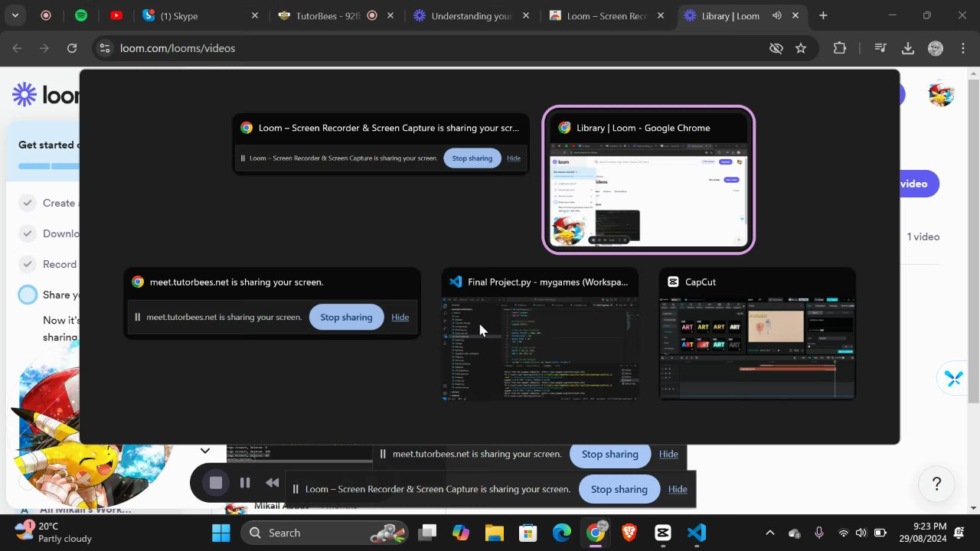Open the Loom account avatar on the page
The image size is (980, 551).
[x=941, y=94]
